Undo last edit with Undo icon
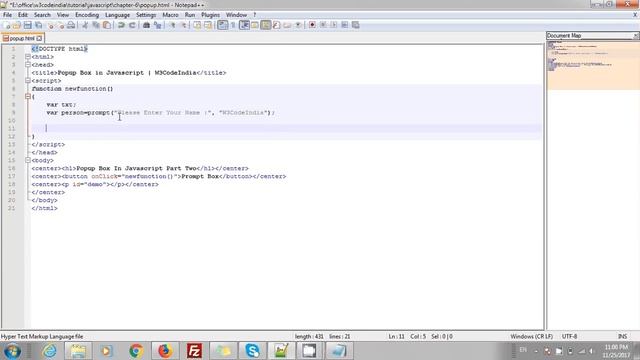 click(121, 25)
